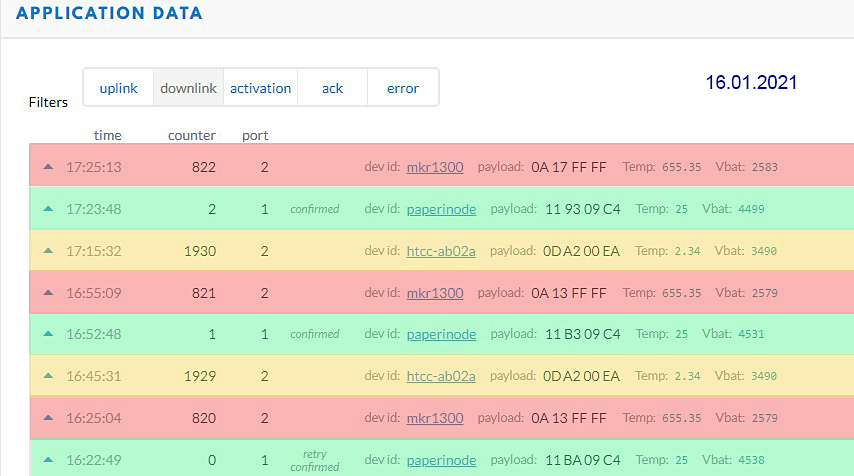
Task: Toggle the uplink filter
Action: [x=118, y=88]
